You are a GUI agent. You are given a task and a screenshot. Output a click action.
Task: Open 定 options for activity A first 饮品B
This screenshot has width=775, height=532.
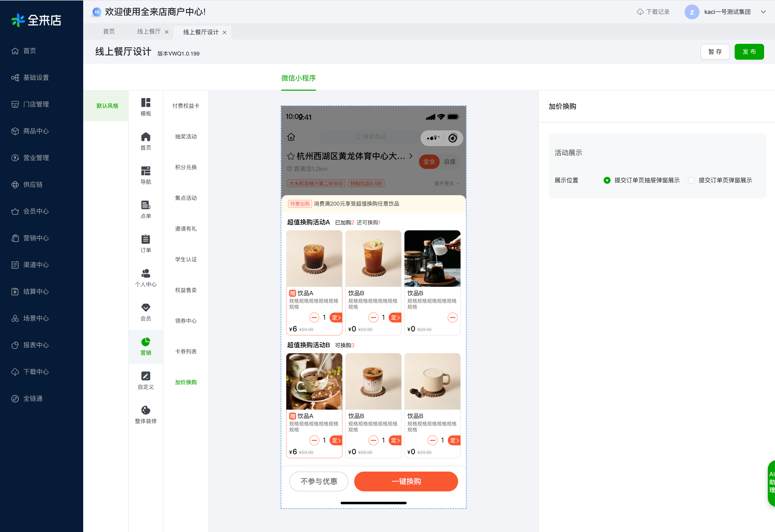pyautogui.click(x=395, y=318)
